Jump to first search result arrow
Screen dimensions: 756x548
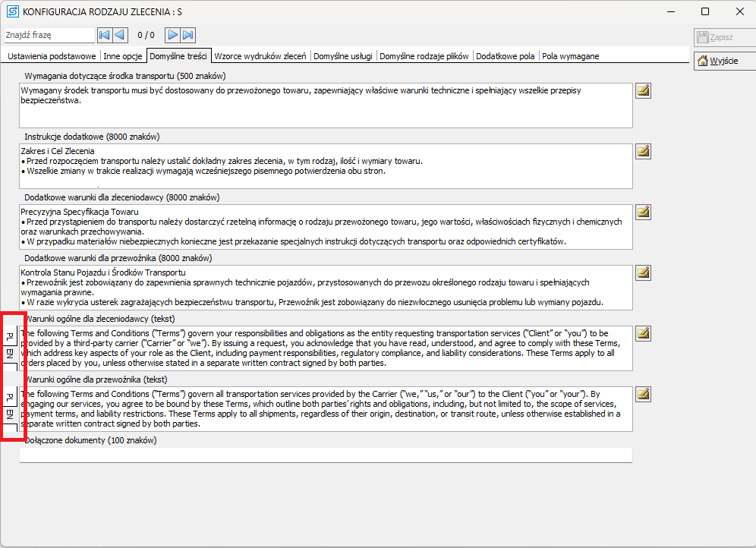click(x=104, y=35)
